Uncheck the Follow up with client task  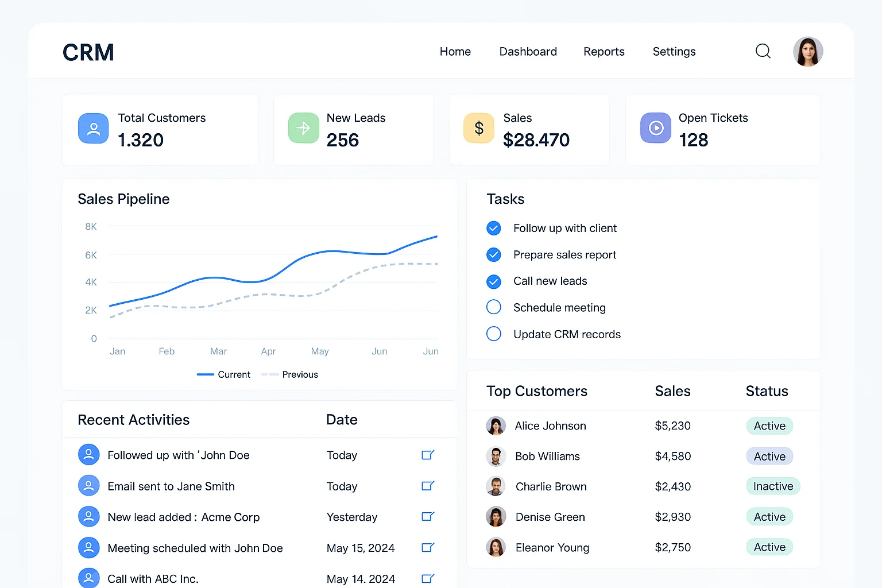click(494, 228)
